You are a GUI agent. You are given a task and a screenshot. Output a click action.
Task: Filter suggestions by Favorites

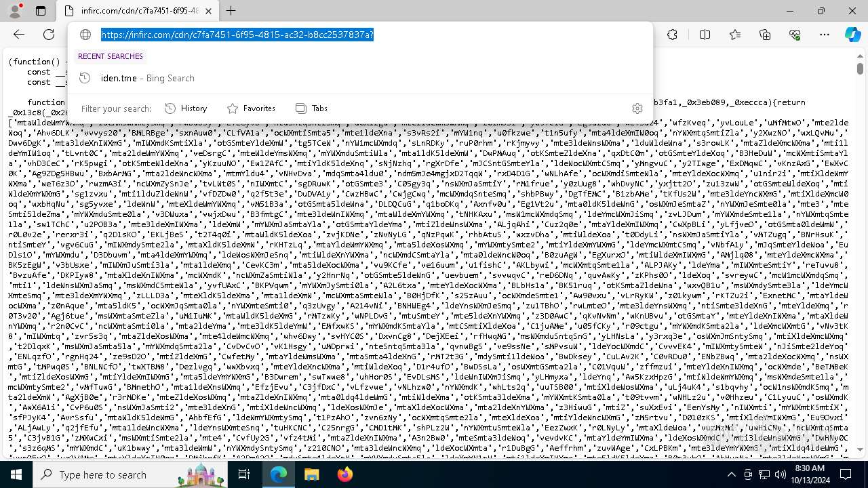251,108
